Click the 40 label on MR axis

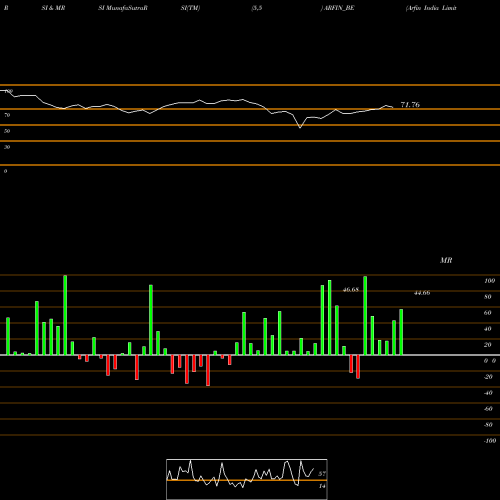tap(488, 329)
